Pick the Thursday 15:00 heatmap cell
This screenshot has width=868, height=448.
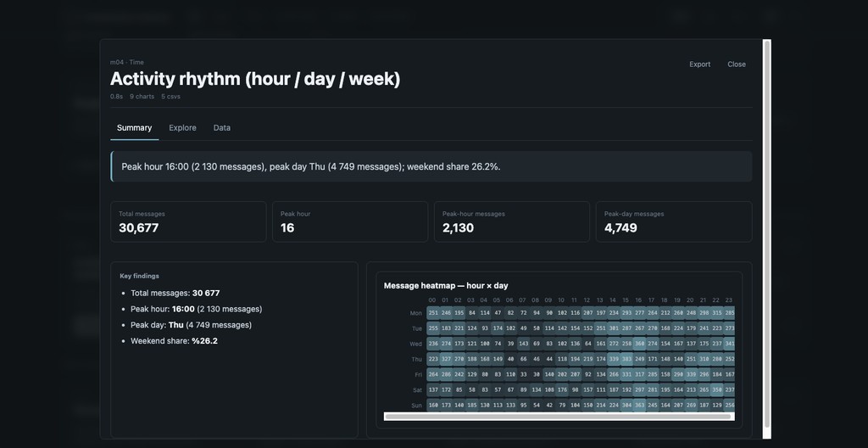tap(626, 359)
